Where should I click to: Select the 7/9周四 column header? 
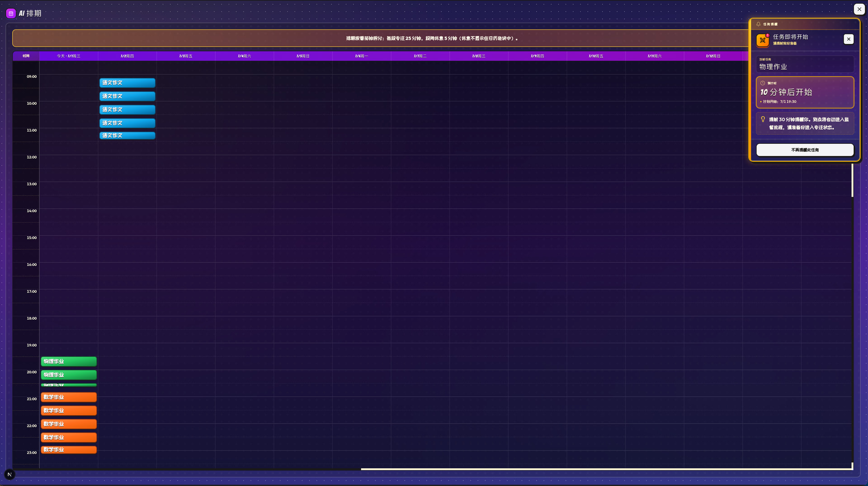tap(538, 56)
